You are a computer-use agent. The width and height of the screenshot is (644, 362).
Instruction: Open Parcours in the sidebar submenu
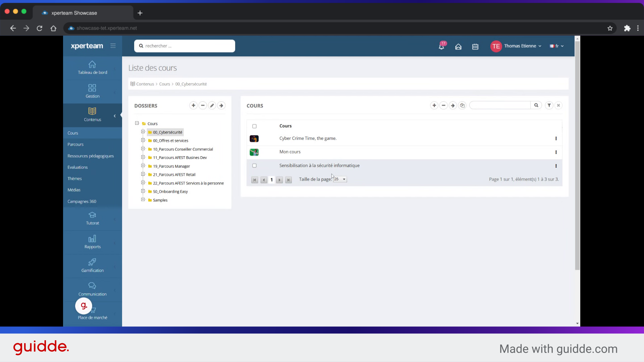click(x=75, y=144)
